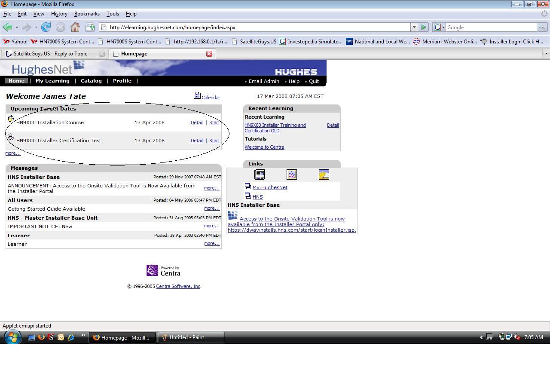Open the File menu
This screenshot has width=550, height=392.
point(7,14)
